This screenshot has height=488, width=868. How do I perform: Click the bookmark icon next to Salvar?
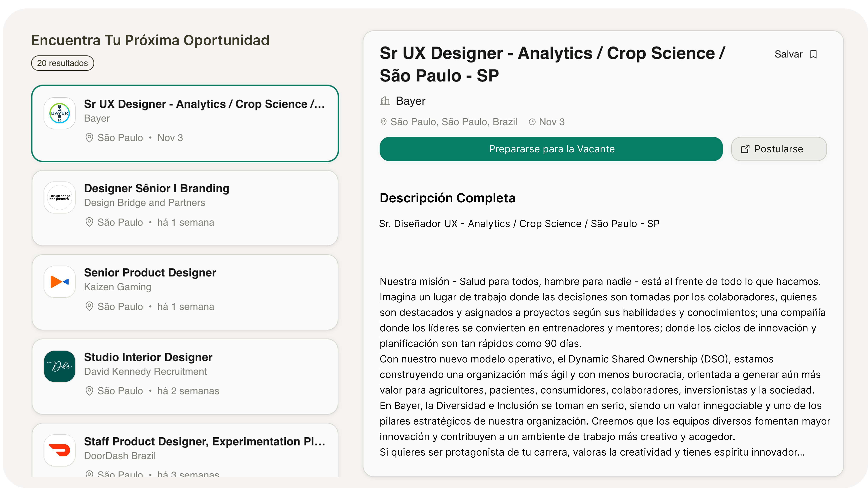(813, 54)
